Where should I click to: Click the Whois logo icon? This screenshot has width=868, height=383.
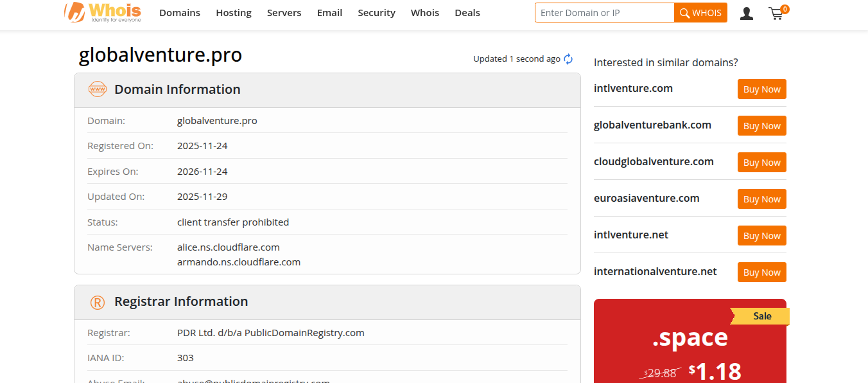(74, 12)
